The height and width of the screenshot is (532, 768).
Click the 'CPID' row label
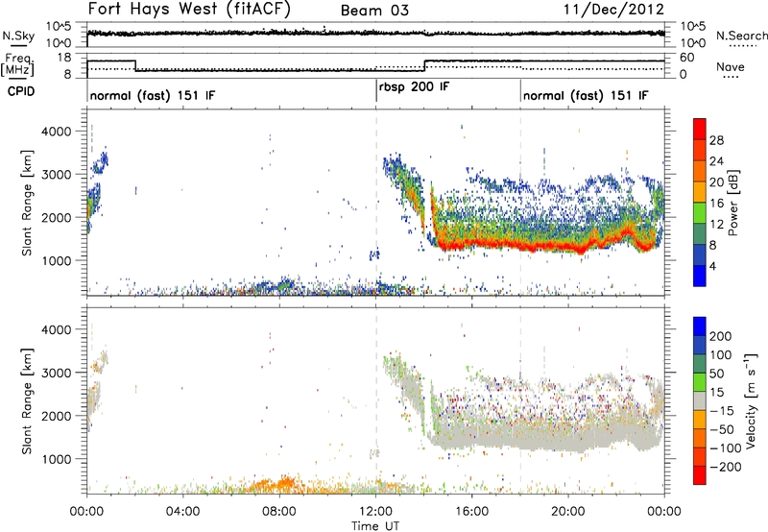(21, 91)
